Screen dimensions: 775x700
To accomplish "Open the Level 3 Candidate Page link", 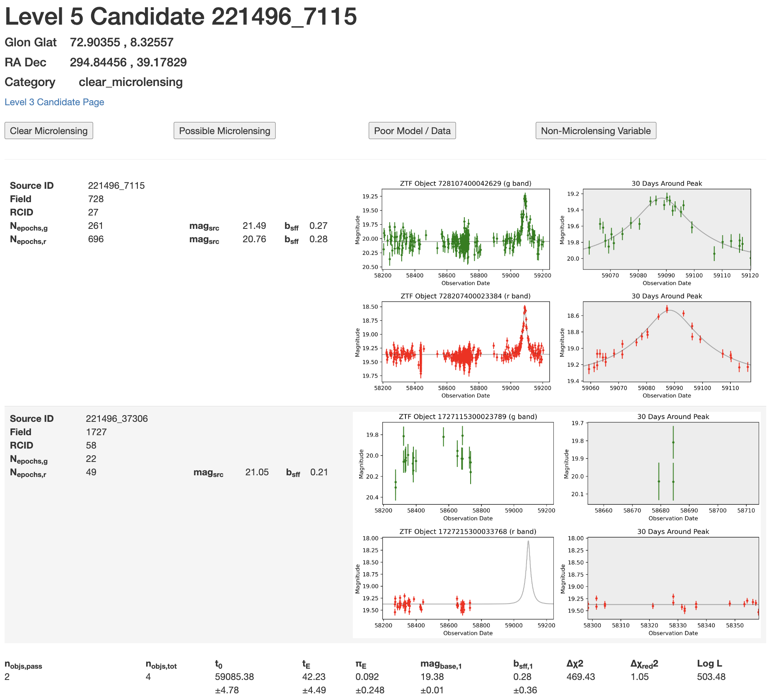I will coord(54,102).
